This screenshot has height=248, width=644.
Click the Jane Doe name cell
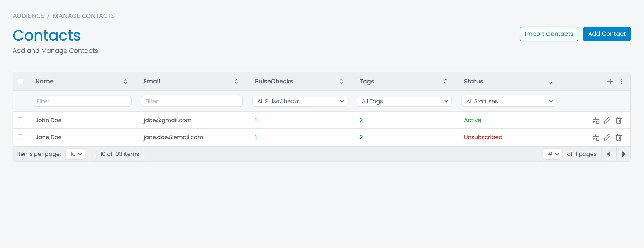click(48, 137)
